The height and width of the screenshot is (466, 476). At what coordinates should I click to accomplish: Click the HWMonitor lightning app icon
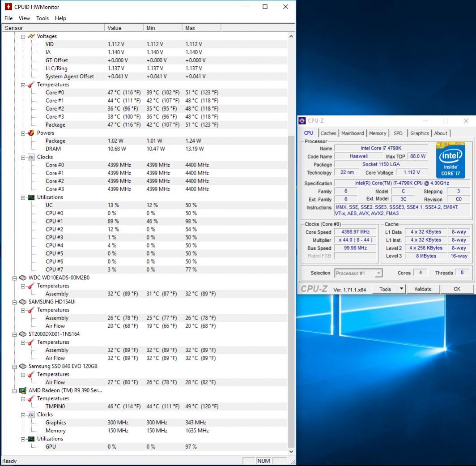click(8, 7)
